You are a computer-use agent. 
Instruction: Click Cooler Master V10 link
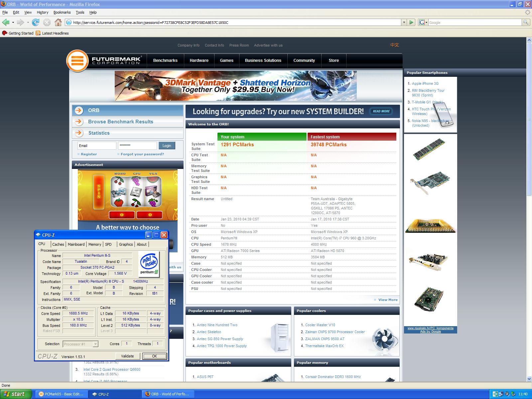[x=320, y=325]
